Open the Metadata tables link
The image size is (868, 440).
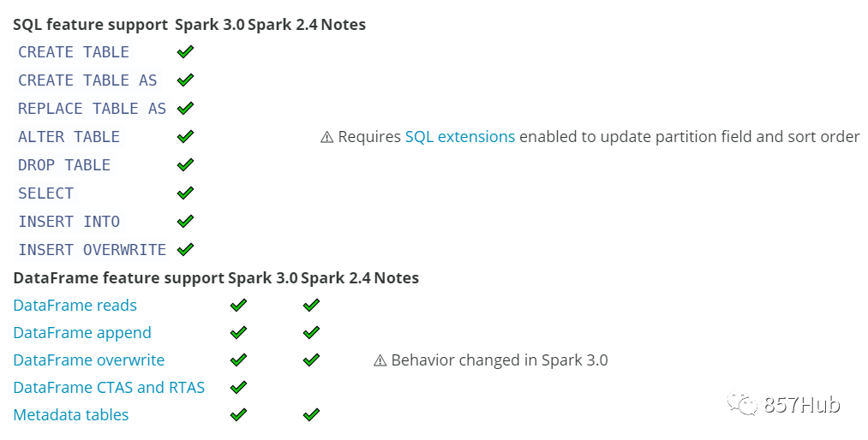point(70,415)
